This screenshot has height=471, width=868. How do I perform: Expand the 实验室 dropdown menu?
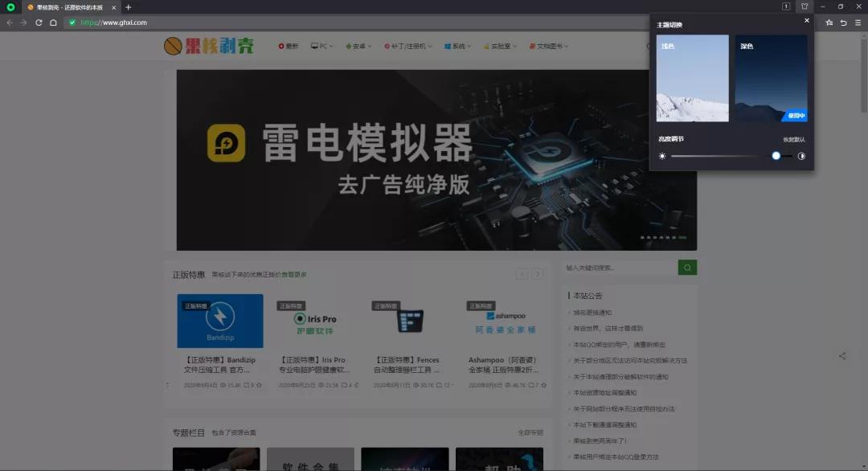tap(500, 46)
